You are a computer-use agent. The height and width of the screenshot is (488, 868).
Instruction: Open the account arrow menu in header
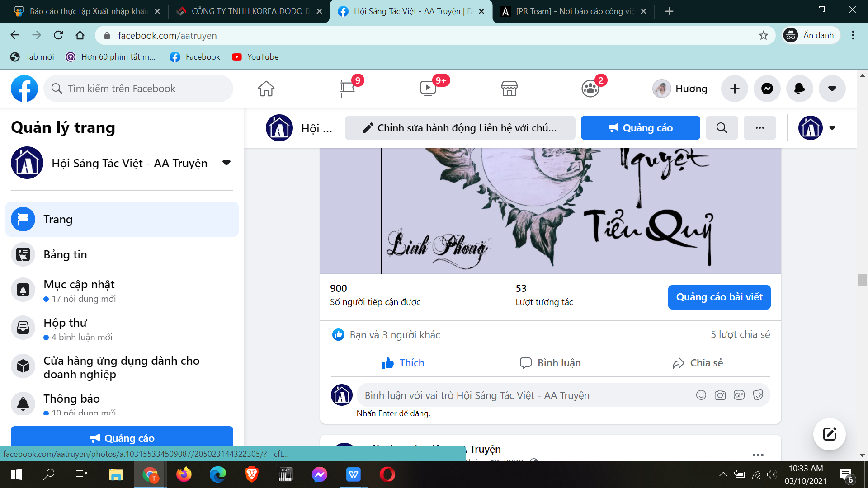pyautogui.click(x=832, y=89)
